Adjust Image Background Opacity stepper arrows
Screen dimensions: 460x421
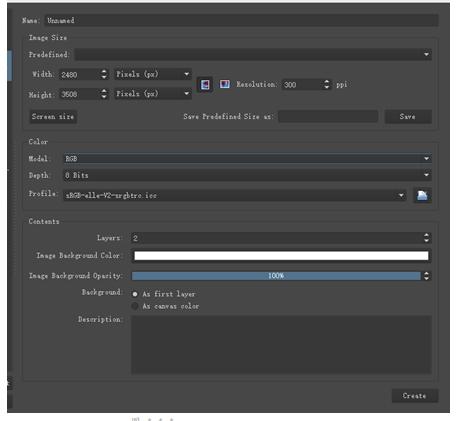point(426,276)
